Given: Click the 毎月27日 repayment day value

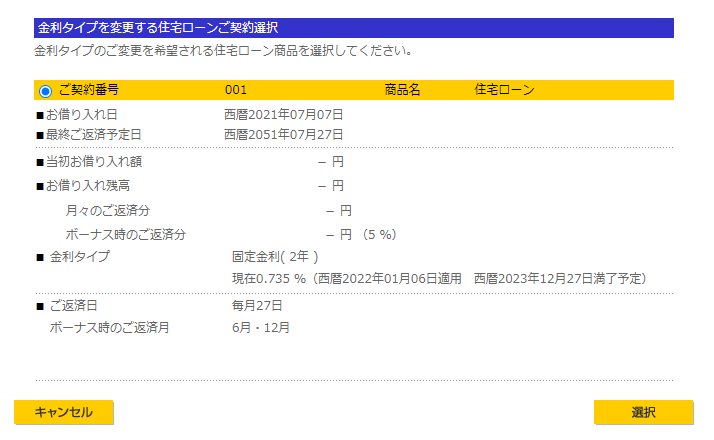Looking at the screenshot, I should pos(257,305).
